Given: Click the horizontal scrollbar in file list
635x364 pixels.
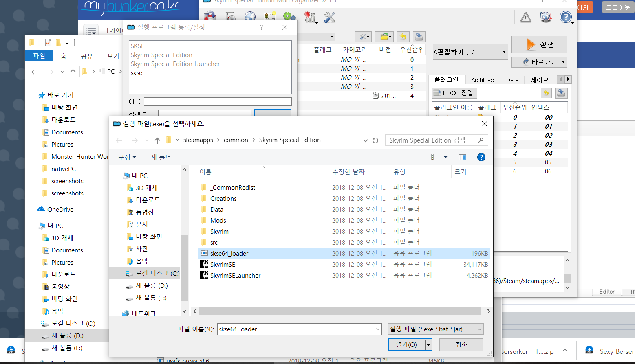Looking at the screenshot, I should pos(340,311).
